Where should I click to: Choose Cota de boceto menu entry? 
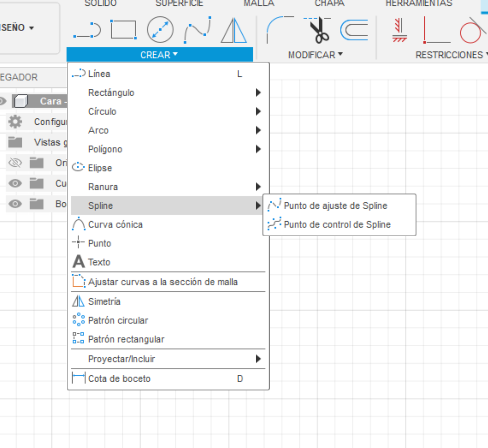point(168,378)
